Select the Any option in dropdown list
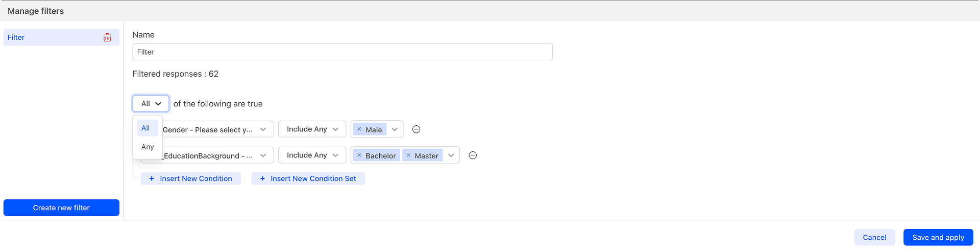Image resolution: width=980 pixels, height=251 pixels. click(148, 147)
